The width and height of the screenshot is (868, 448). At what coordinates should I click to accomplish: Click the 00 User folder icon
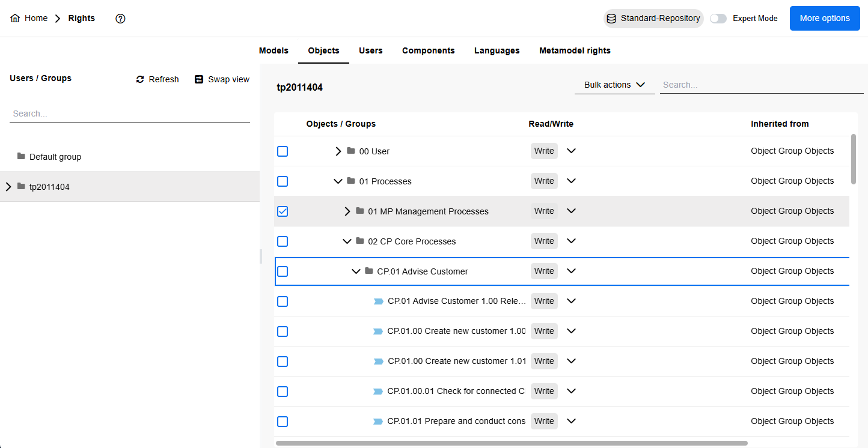coord(351,151)
